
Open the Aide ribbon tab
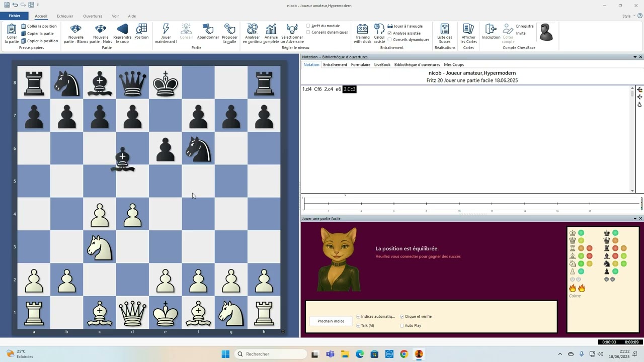[132, 16]
